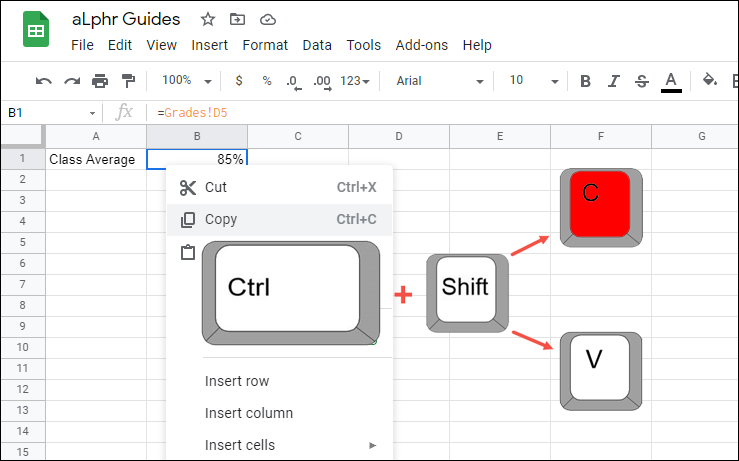Viewport: 739px width, 461px height.
Task: Expand the Arial font dropdown
Action: point(440,81)
